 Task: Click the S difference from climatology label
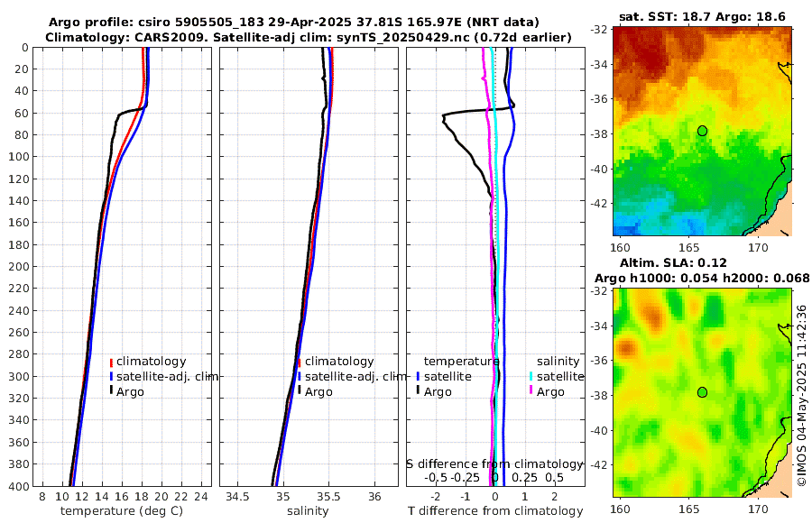(x=495, y=464)
